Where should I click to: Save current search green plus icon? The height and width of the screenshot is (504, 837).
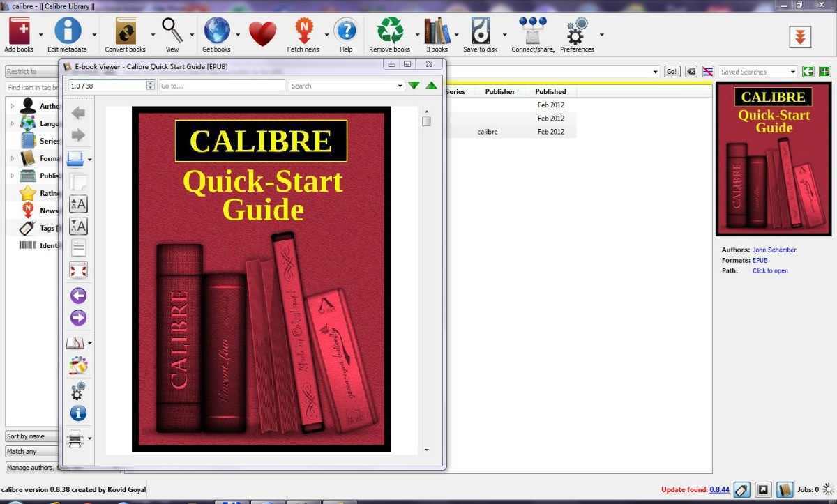pyautogui.click(x=825, y=72)
